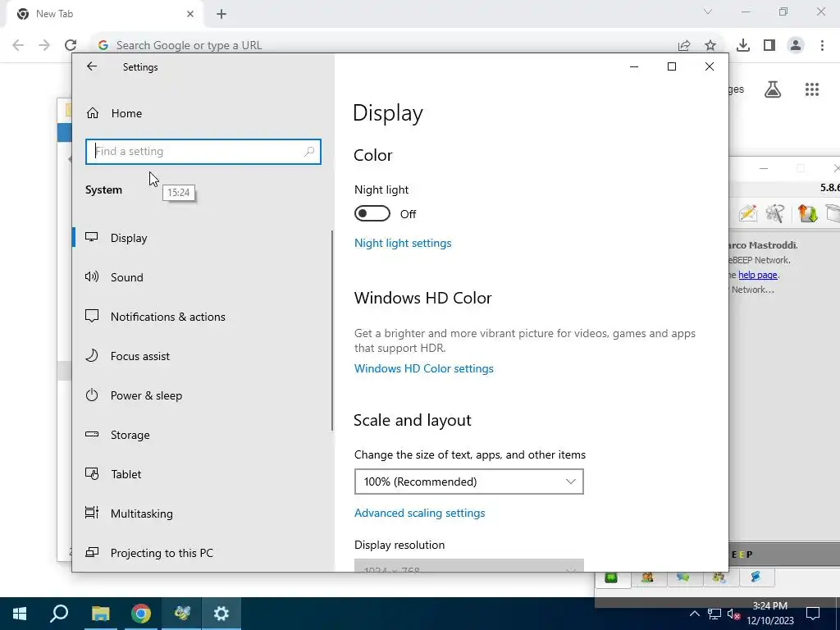Open Windows HD Color settings link
This screenshot has height=630, width=840.
tap(424, 368)
